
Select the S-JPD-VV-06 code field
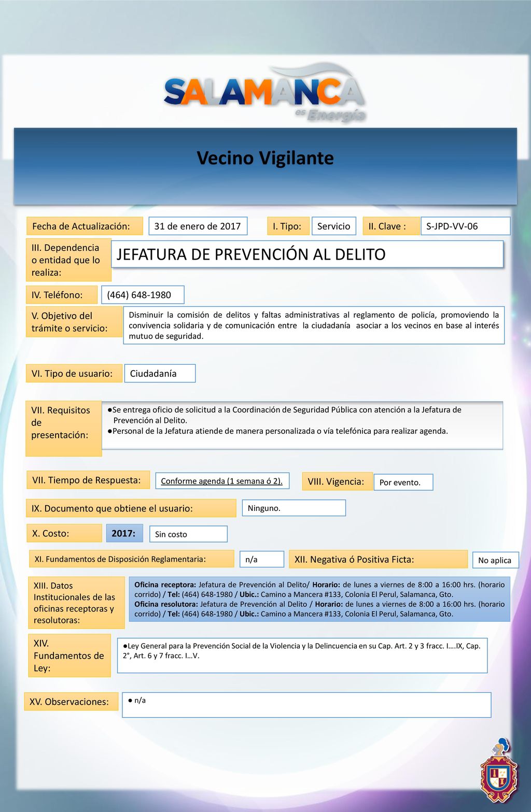pos(465,226)
